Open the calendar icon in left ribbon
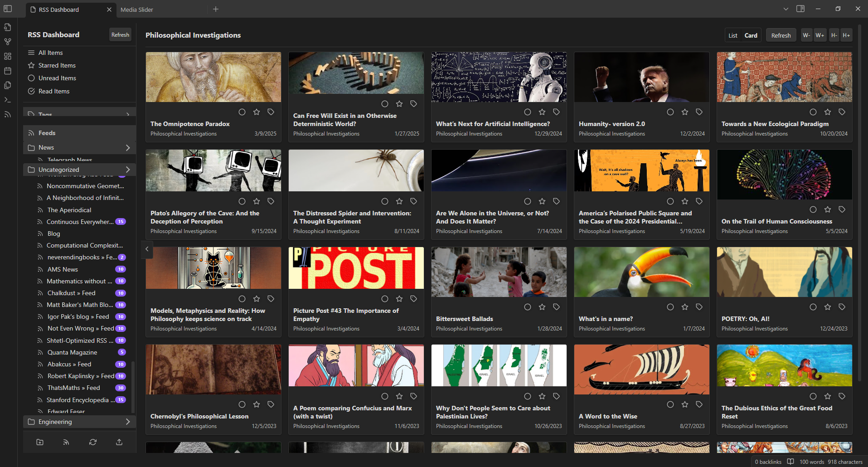The image size is (868, 467). (8, 71)
